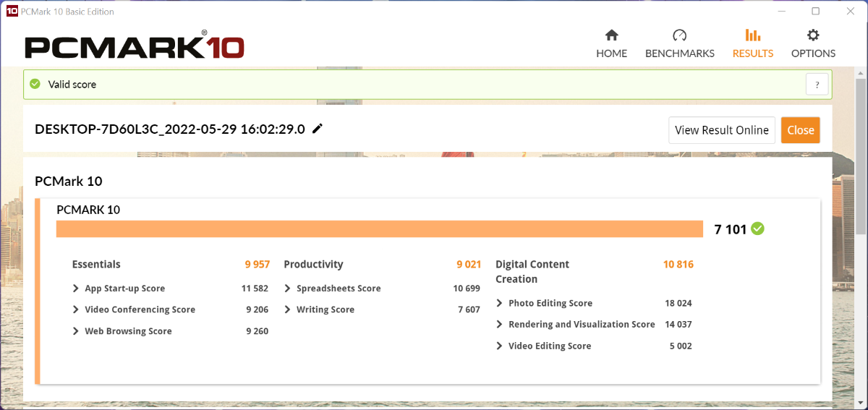This screenshot has width=868, height=410.
Task: Expand Rendering and Visualization Score
Action: (500, 325)
